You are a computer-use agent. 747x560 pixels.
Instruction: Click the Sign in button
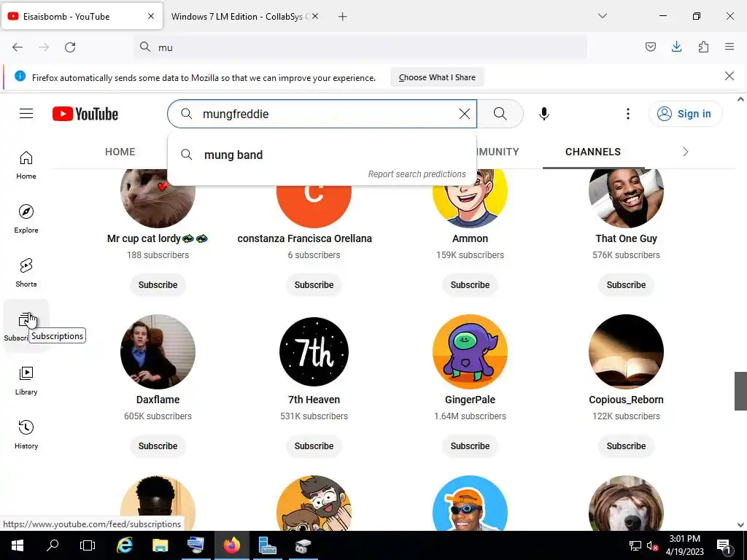(x=686, y=114)
